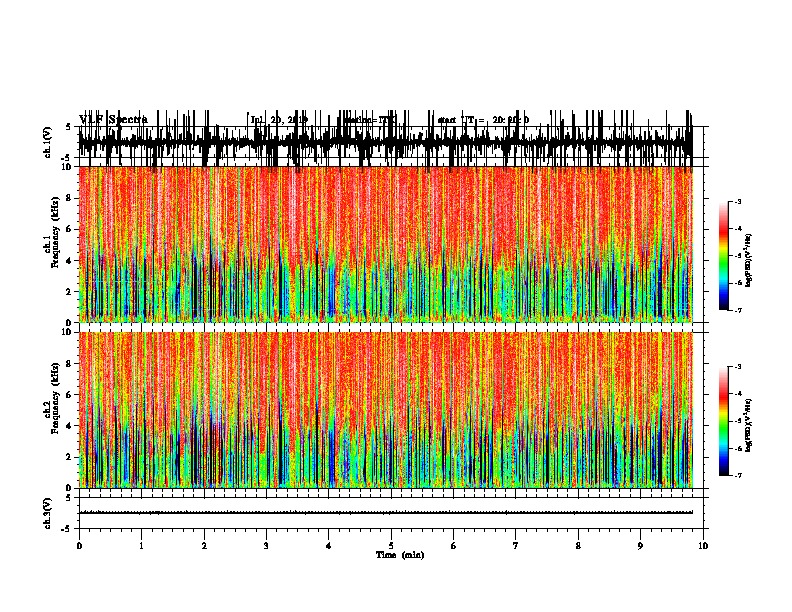Click the "2" kHz tick on ch.1 frequency axis

pos(70,292)
